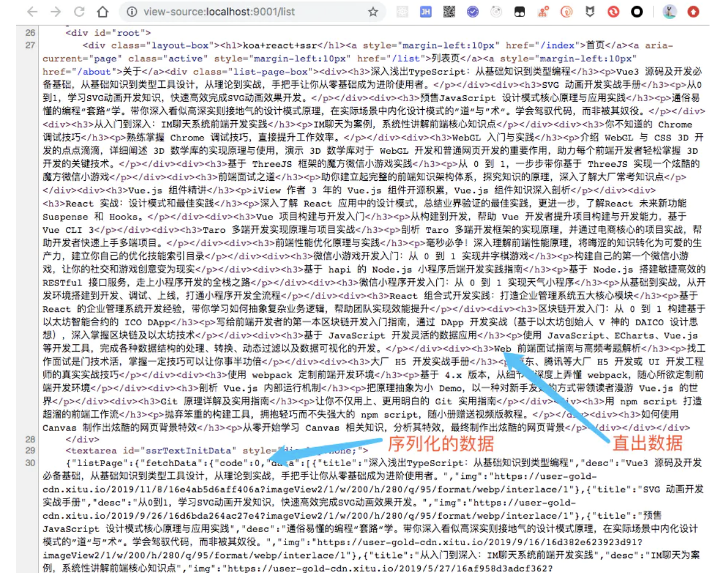
Task: Bookmark this page with the star icon
Action: pyautogui.click(x=373, y=12)
